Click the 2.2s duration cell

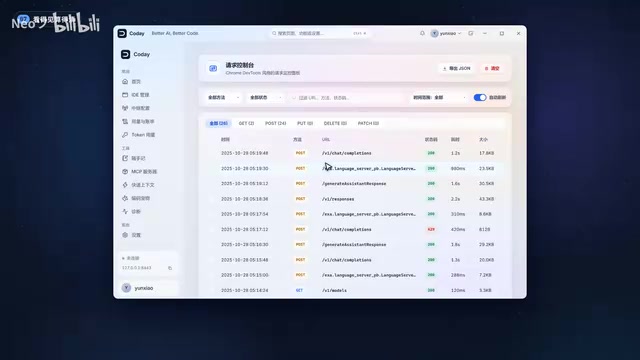[456, 199]
